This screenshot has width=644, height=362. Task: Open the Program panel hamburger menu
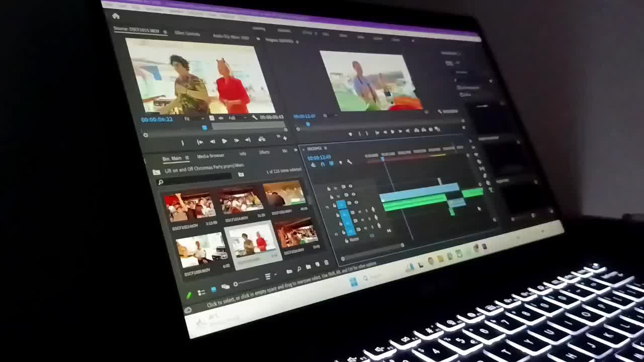[297, 41]
